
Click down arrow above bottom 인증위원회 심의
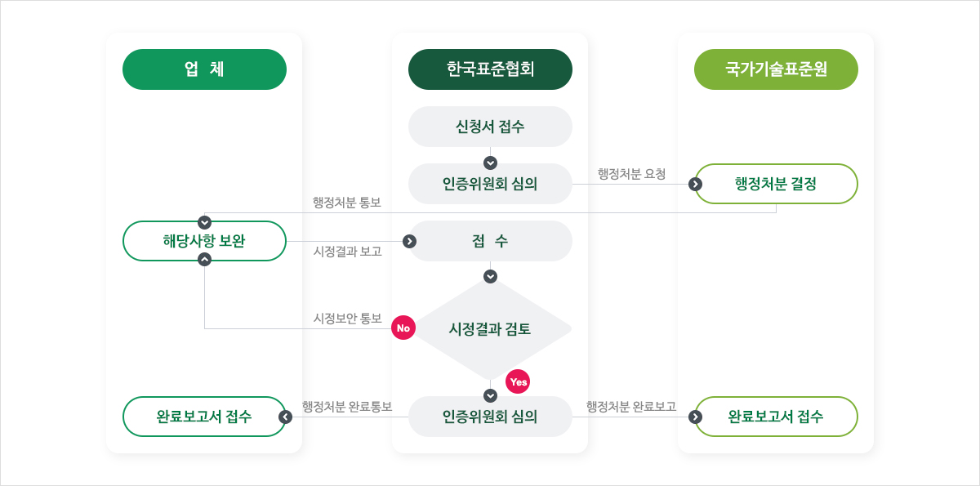[x=490, y=395]
